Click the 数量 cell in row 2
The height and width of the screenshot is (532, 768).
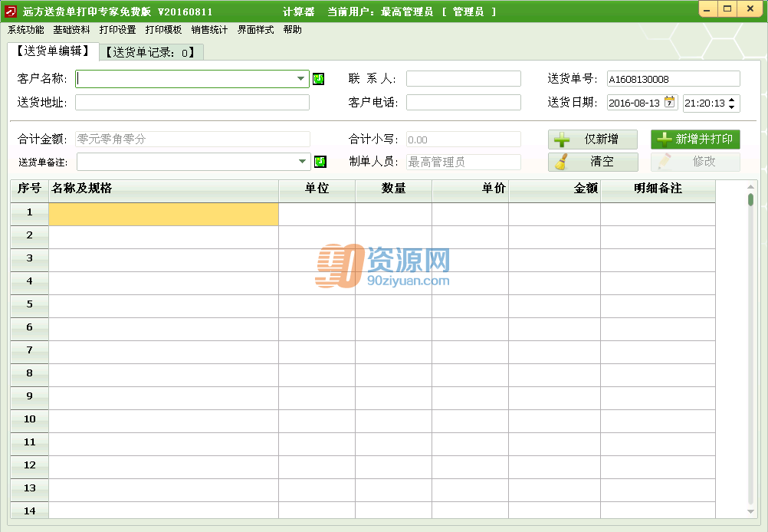pyautogui.click(x=393, y=237)
